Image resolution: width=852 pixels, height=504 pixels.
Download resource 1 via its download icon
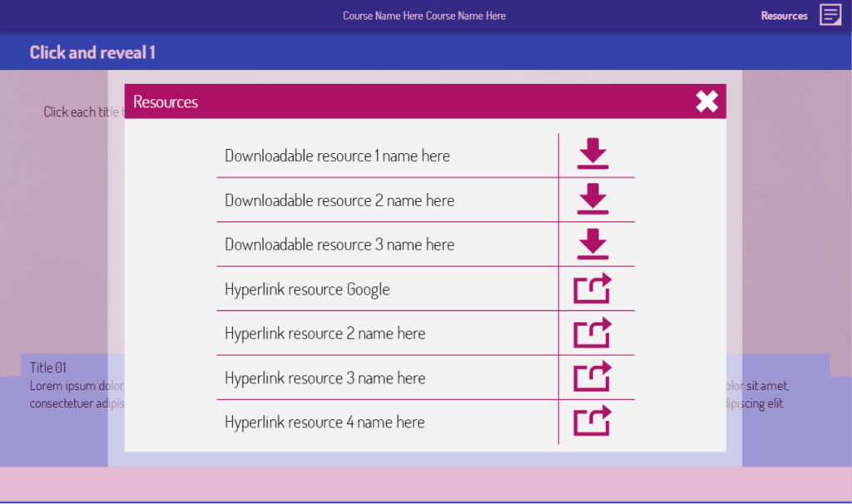pyautogui.click(x=592, y=154)
